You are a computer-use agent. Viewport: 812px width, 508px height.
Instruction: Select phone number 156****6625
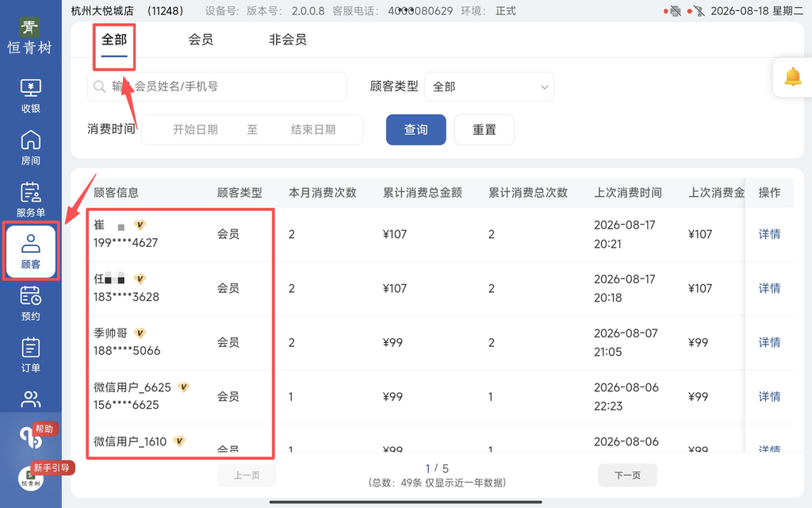(126, 405)
